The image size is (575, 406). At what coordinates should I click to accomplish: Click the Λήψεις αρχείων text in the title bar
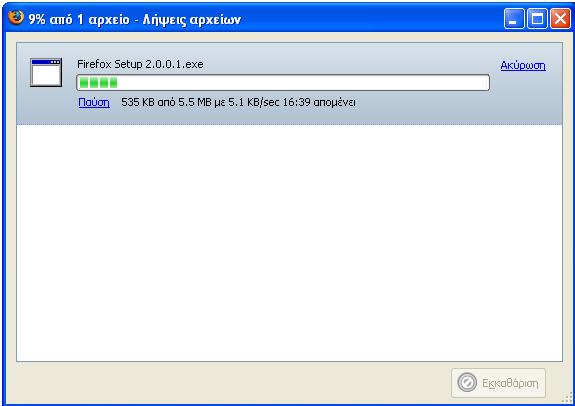(192, 19)
